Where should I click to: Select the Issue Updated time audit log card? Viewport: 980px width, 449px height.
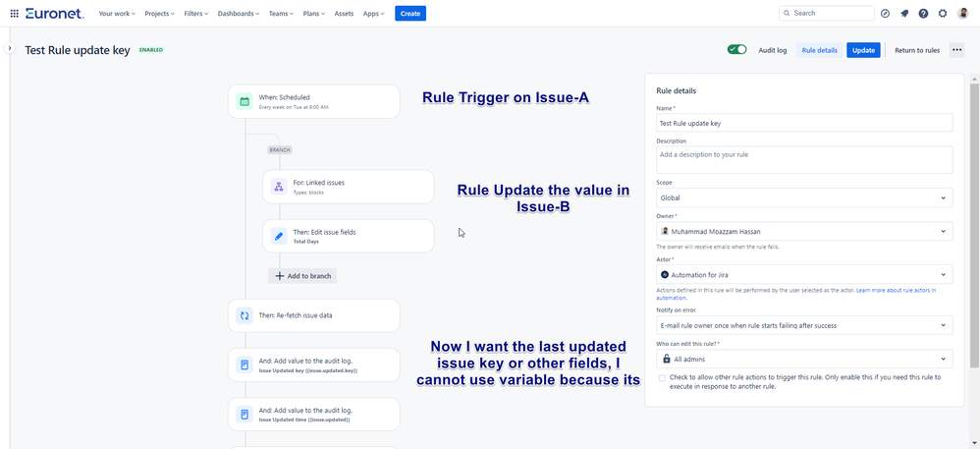[x=314, y=414]
